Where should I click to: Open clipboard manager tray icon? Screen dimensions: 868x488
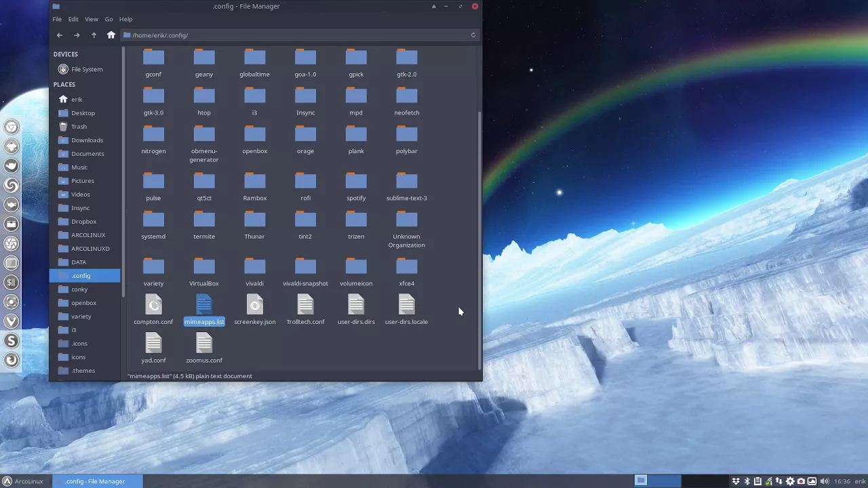pos(757,481)
